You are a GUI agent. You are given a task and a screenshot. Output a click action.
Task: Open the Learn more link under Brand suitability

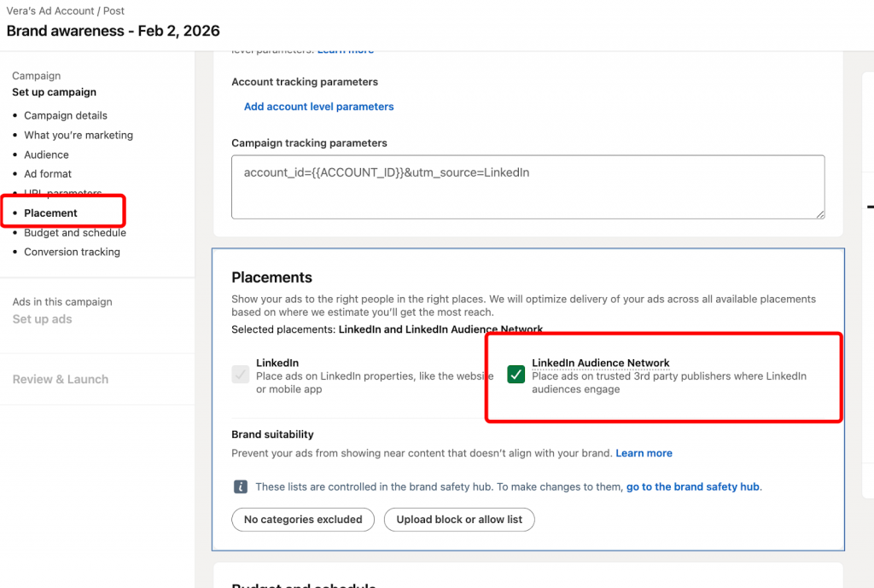click(644, 453)
